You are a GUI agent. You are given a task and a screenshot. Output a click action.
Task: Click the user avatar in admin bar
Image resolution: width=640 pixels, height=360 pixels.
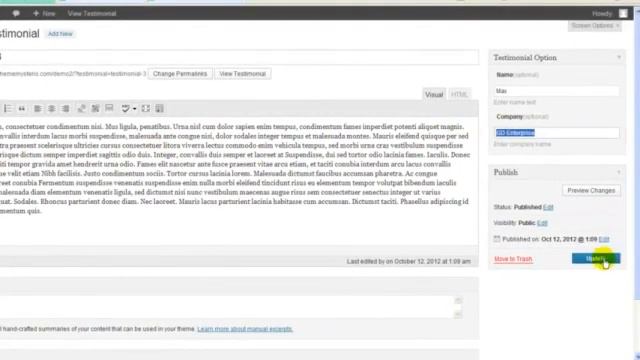tap(623, 13)
